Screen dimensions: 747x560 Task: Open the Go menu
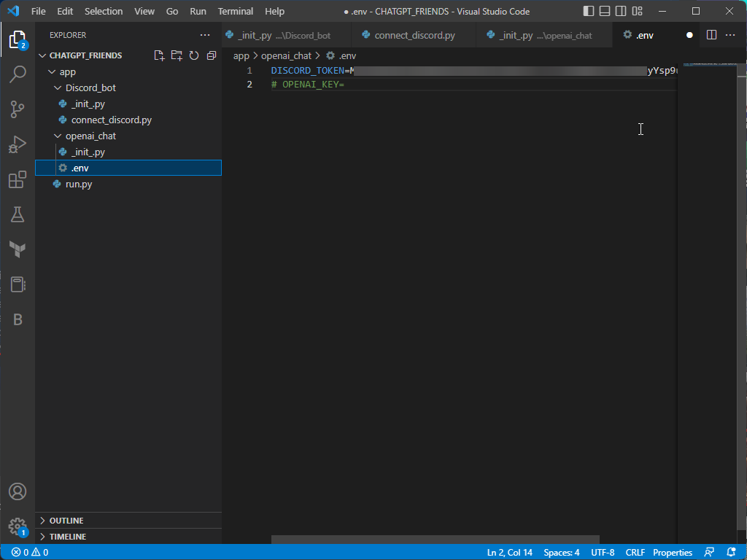coord(172,11)
